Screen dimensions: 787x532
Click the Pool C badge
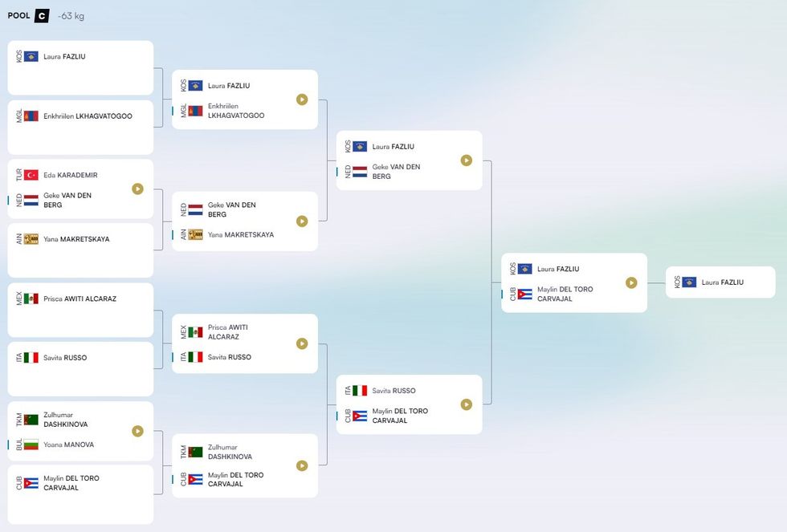pyautogui.click(x=42, y=15)
